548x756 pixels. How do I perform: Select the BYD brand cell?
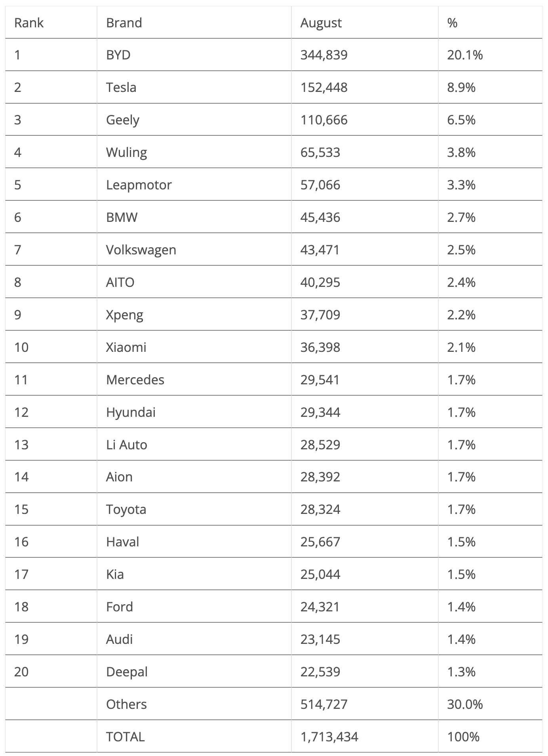[118, 55]
